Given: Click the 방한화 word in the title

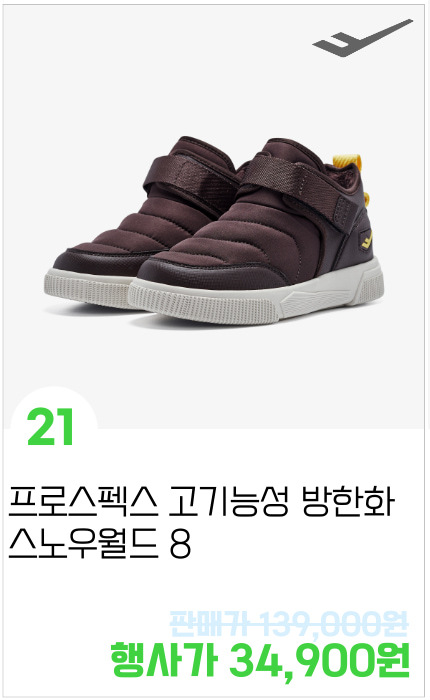Looking at the screenshot, I should pyautogui.click(x=349, y=502).
